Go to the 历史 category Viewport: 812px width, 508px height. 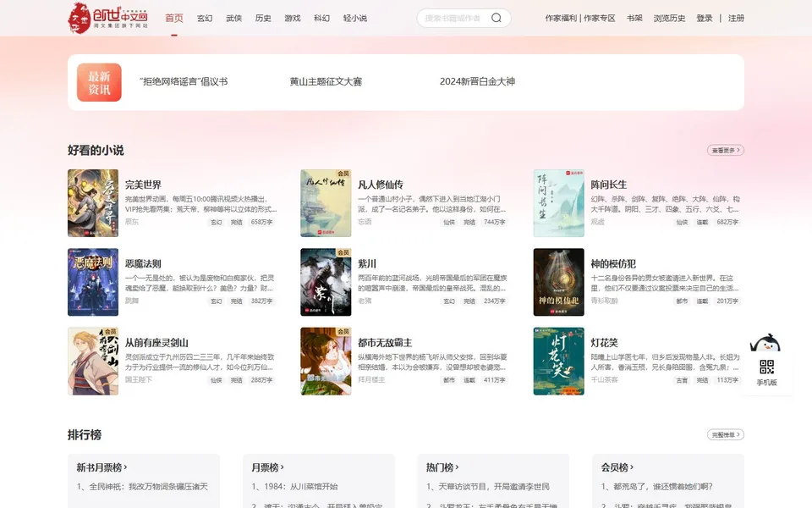263,18
